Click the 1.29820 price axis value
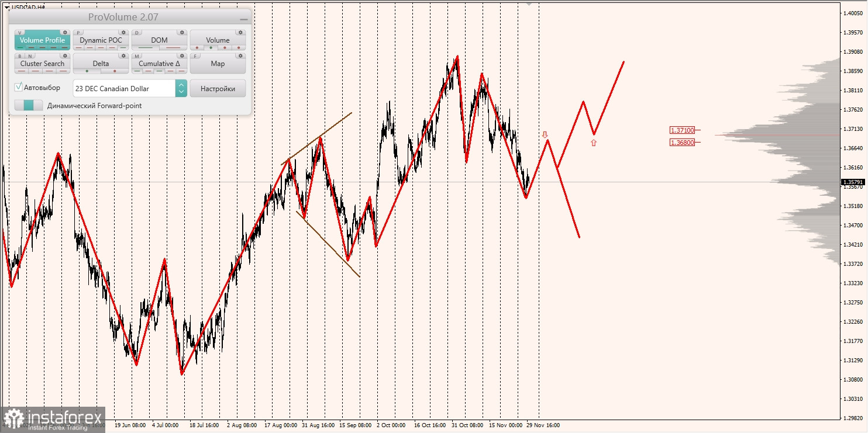Image resolution: width=868 pixels, height=433 pixels. 853,418
